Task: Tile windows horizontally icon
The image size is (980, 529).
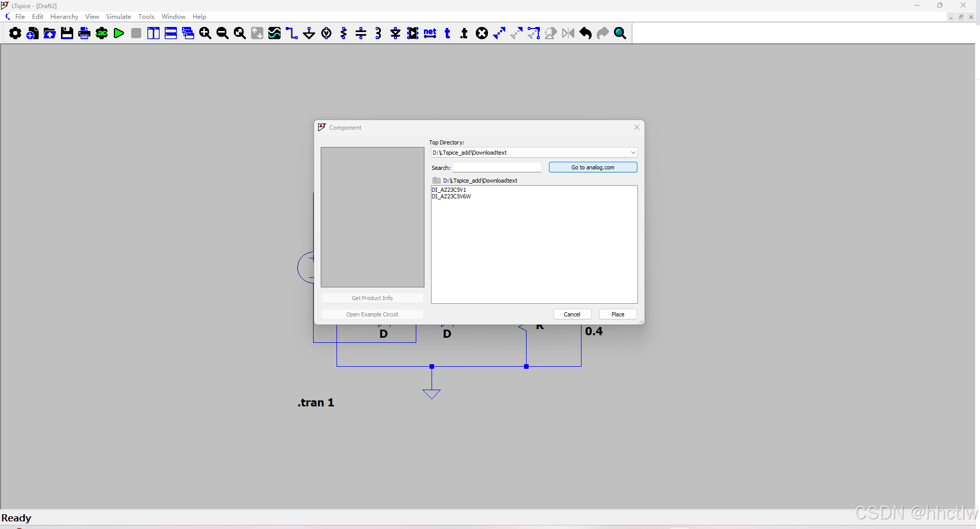Action: click(171, 34)
